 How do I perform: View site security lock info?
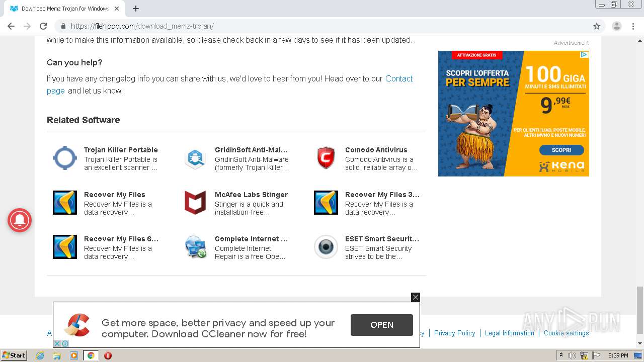[x=63, y=26]
